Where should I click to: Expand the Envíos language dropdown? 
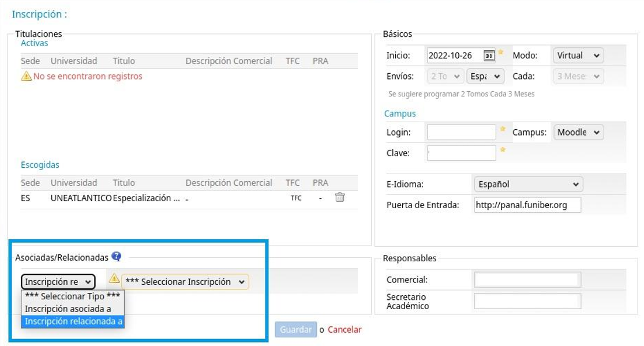click(x=486, y=76)
